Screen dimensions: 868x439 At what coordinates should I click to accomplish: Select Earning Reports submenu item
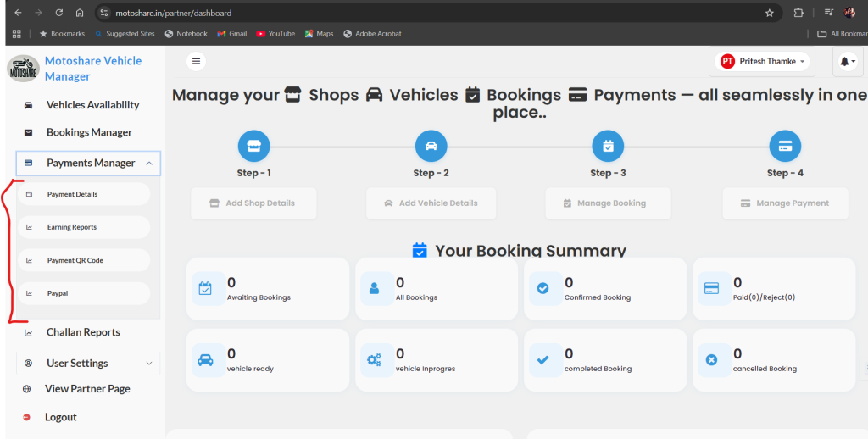click(x=72, y=227)
